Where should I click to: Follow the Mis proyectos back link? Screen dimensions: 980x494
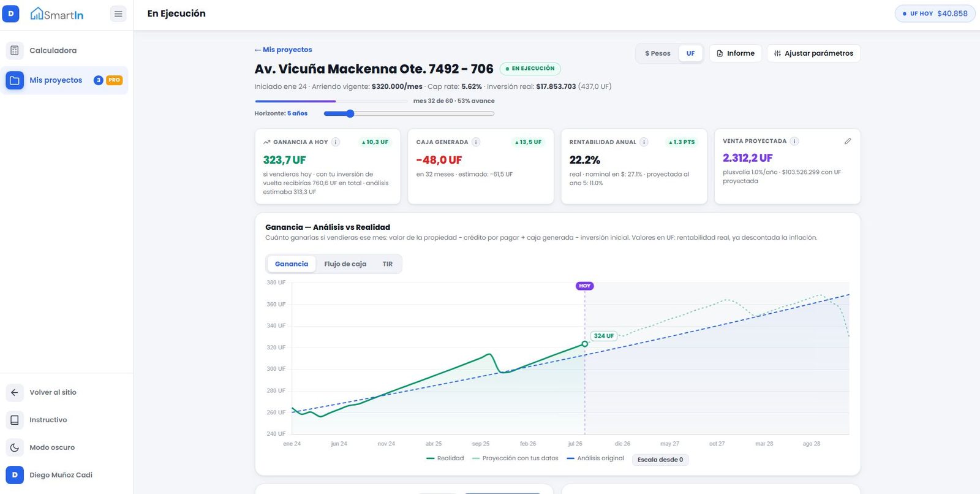click(x=283, y=50)
